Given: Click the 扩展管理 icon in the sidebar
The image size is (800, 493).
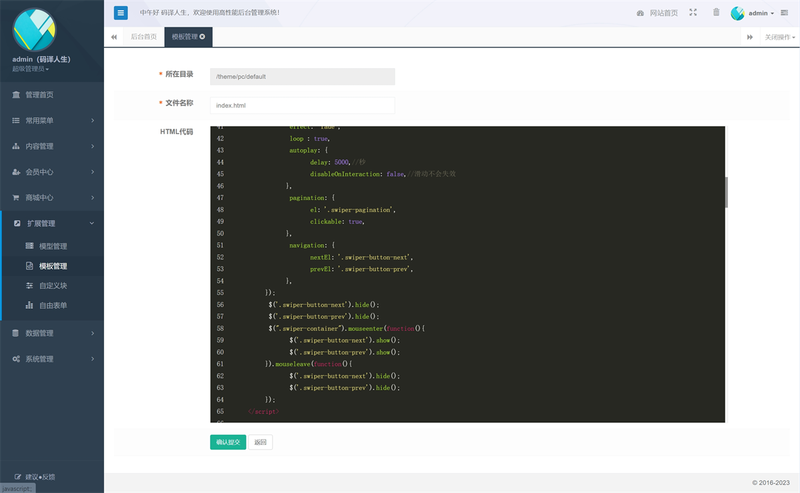Looking at the screenshot, I should point(17,223).
